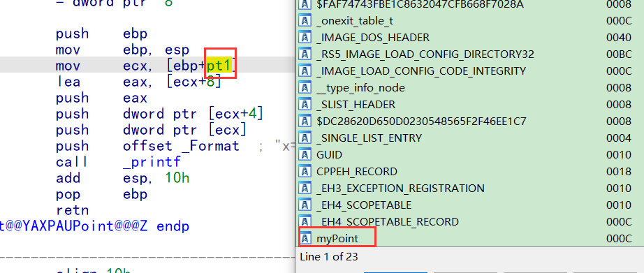The image size is (644, 273).
Task: Click size 0040 of _IMAGE_DOS_HEADER
Action: pos(619,38)
